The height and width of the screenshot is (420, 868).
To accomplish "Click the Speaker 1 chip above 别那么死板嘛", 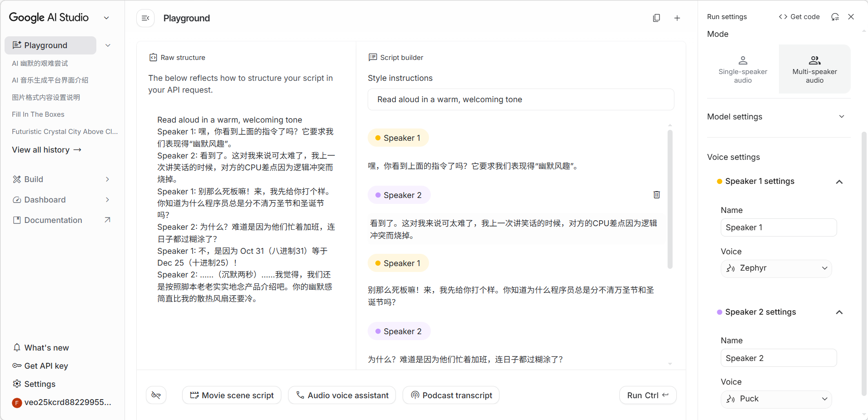I will (x=398, y=263).
